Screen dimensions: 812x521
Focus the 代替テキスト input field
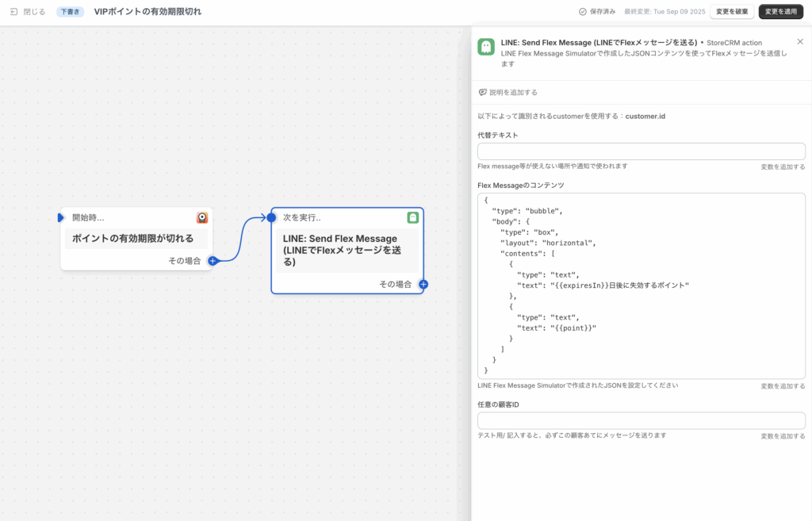(641, 151)
